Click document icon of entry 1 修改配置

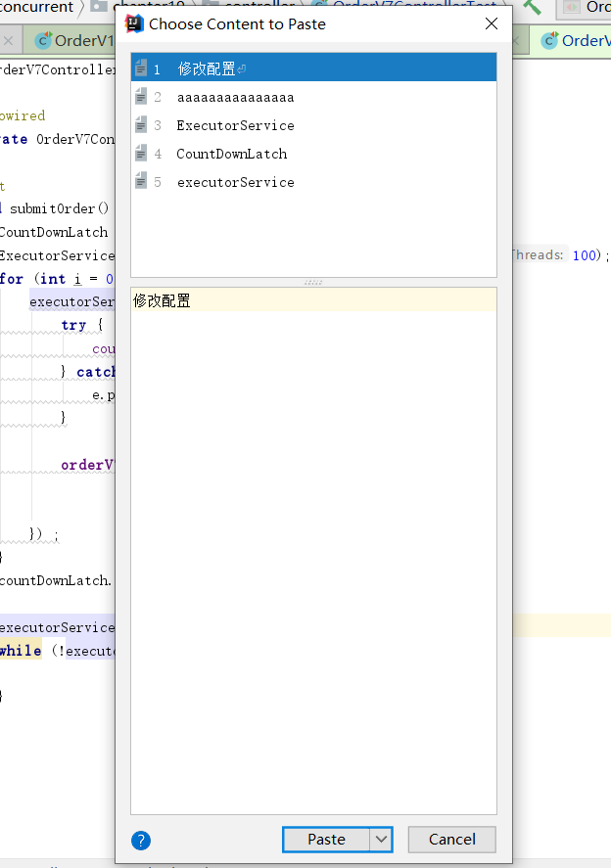tap(141, 69)
